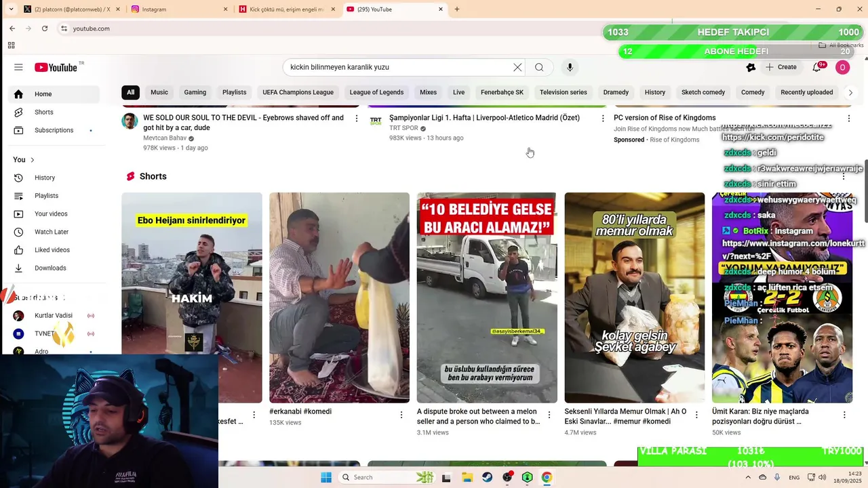This screenshot has width=868, height=488.
Task: Open options for Ümit Karan short
Action: [x=844, y=415]
